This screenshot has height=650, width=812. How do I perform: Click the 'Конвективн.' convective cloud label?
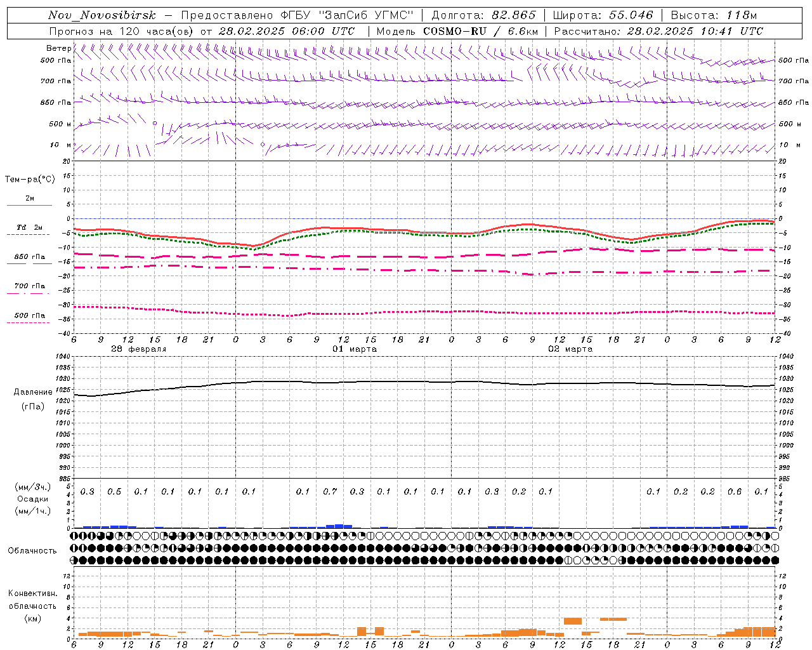tap(32, 594)
